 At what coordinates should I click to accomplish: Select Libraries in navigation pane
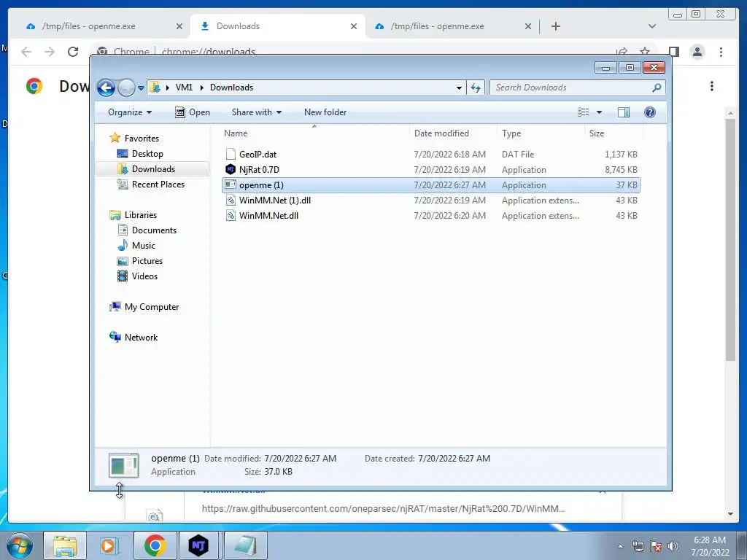click(x=141, y=215)
